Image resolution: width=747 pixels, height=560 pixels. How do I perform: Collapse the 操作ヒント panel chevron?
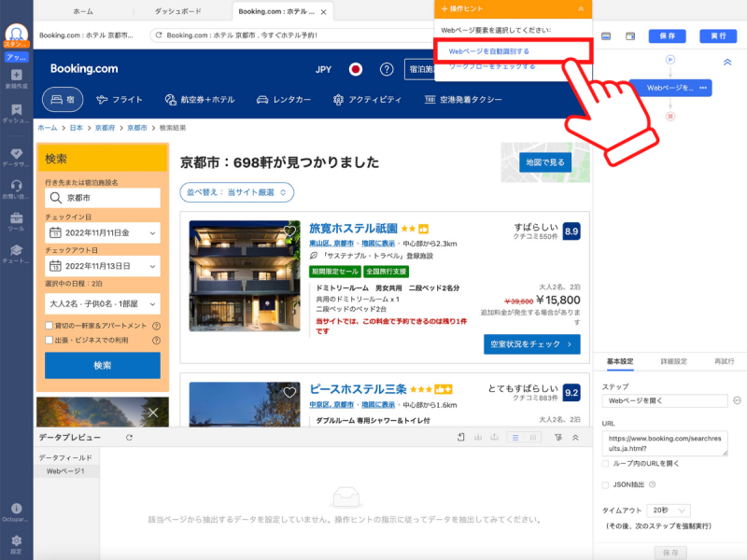click(581, 9)
